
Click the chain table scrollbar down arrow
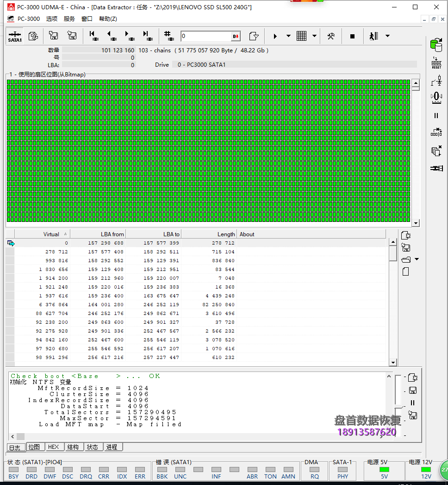(393, 363)
